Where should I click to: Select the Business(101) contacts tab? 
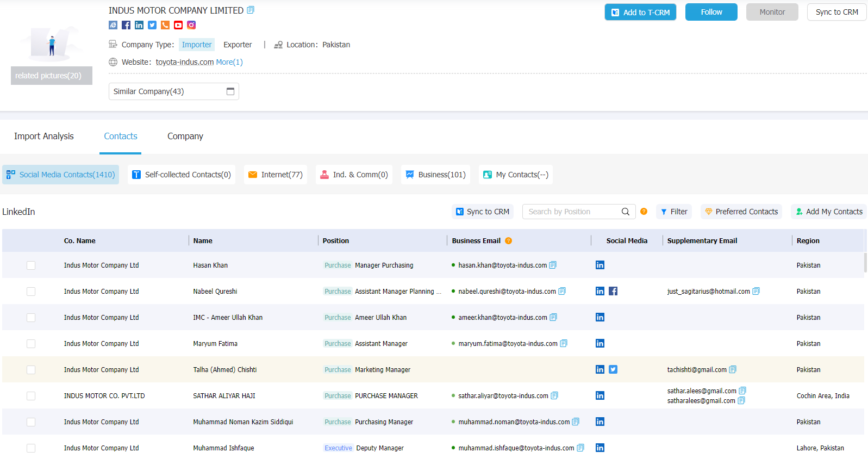(x=435, y=175)
